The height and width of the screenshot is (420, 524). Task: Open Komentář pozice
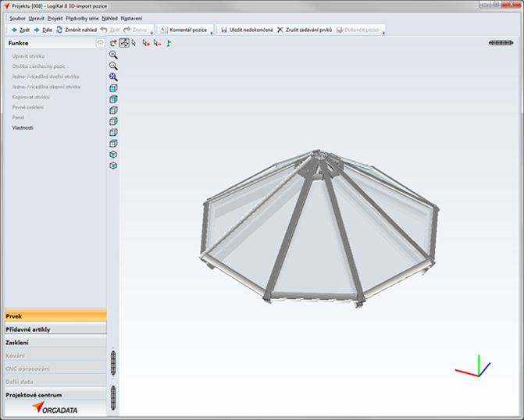tap(184, 30)
